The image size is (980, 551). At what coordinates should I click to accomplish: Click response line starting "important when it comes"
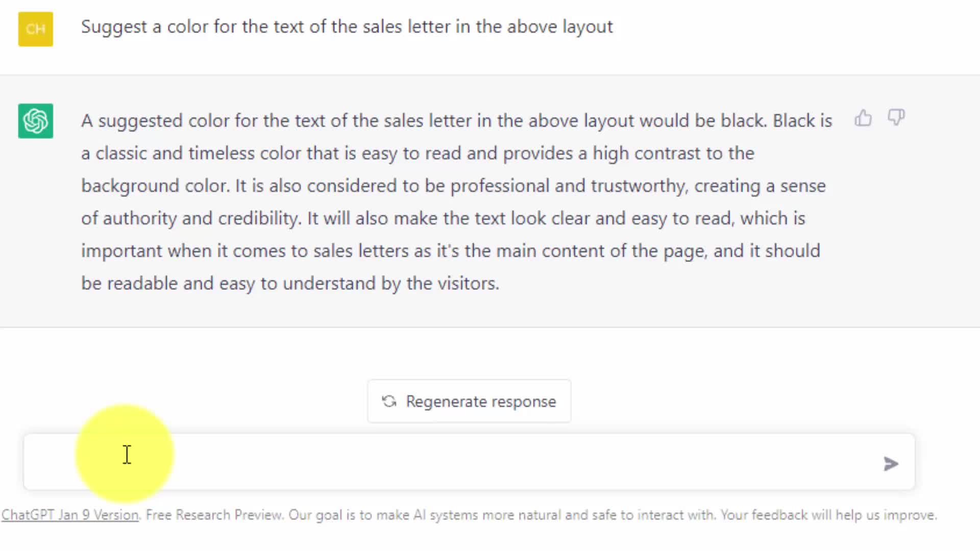click(450, 251)
